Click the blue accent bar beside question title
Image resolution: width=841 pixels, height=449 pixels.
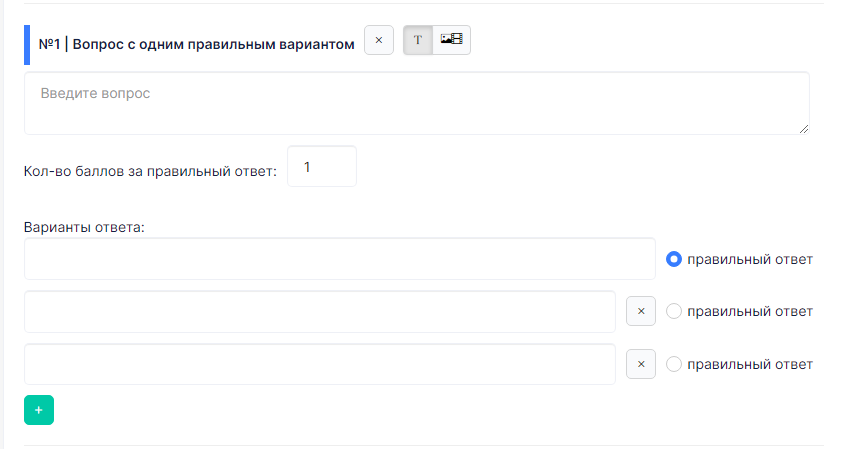27,45
